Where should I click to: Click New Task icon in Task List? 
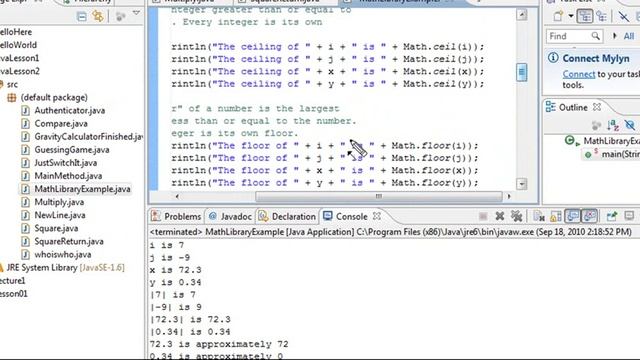558,16
